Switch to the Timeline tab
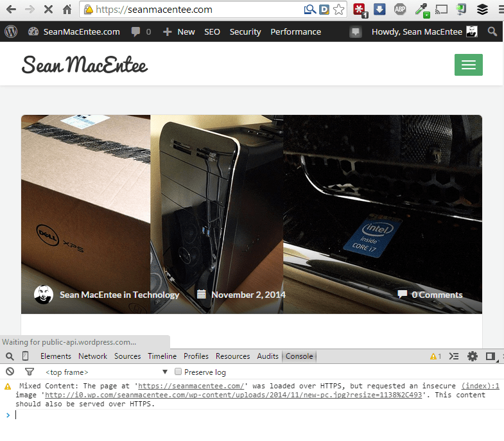504x441 pixels. pos(162,356)
